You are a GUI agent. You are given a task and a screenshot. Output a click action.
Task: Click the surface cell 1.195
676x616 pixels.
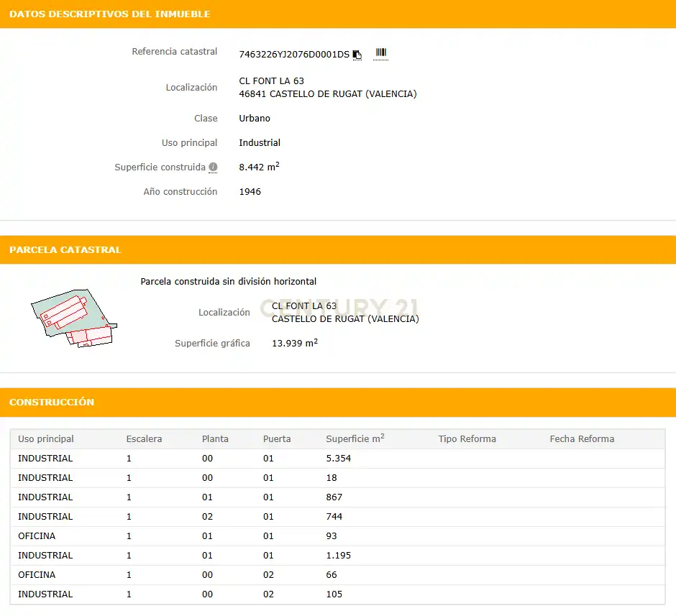339,555
